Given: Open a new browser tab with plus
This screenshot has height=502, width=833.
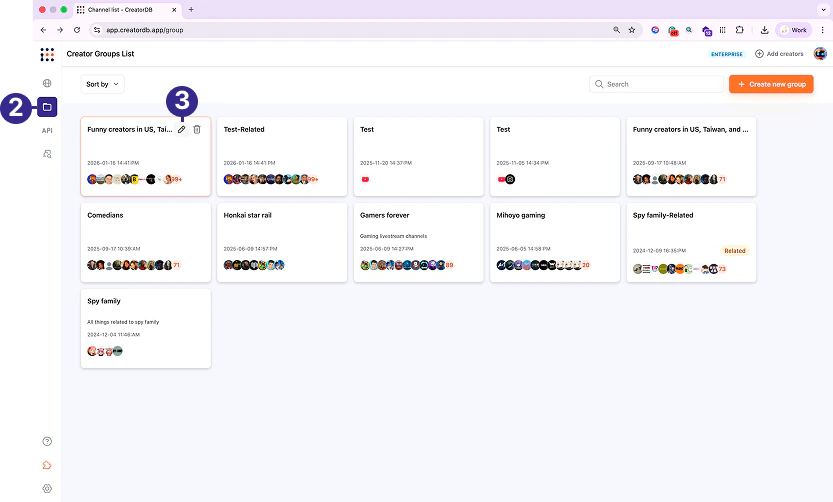Looking at the screenshot, I should pyautogui.click(x=191, y=10).
